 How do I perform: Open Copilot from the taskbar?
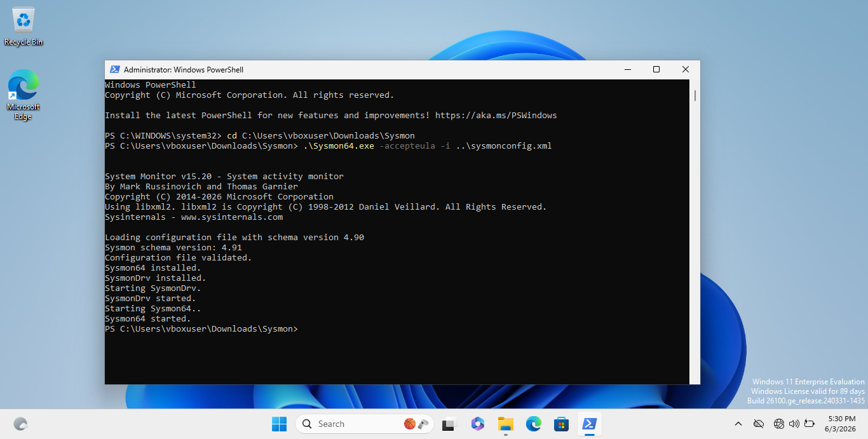coord(478,424)
